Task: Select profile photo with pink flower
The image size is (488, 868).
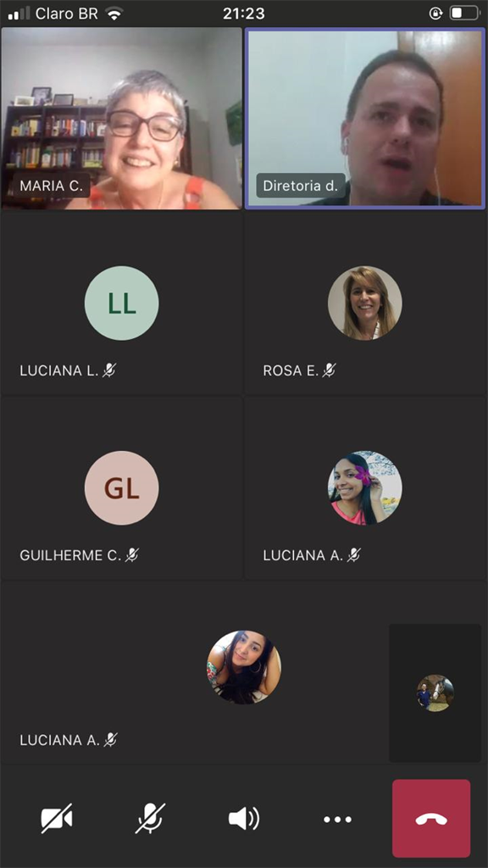Action: (x=365, y=487)
